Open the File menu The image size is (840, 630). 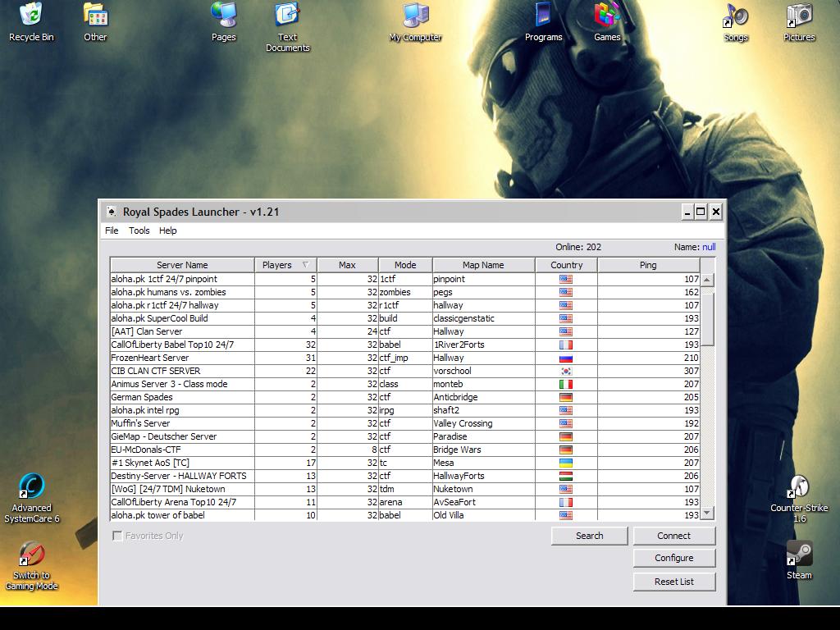(112, 231)
